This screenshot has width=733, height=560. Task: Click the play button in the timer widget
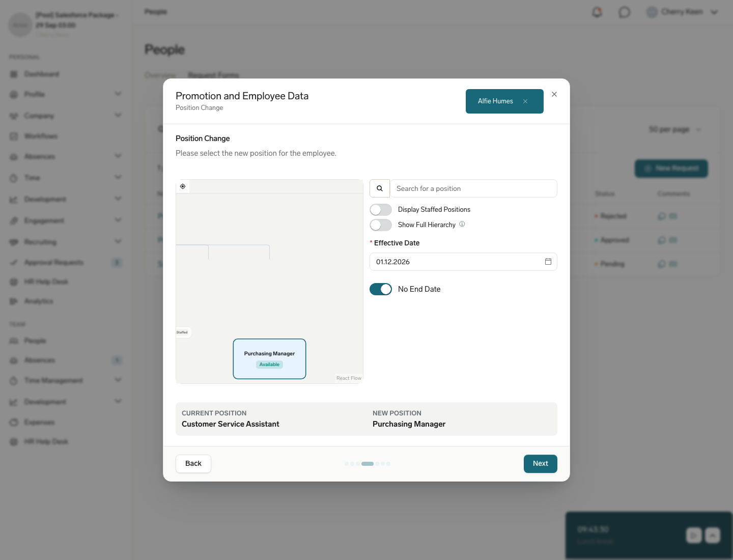694,535
